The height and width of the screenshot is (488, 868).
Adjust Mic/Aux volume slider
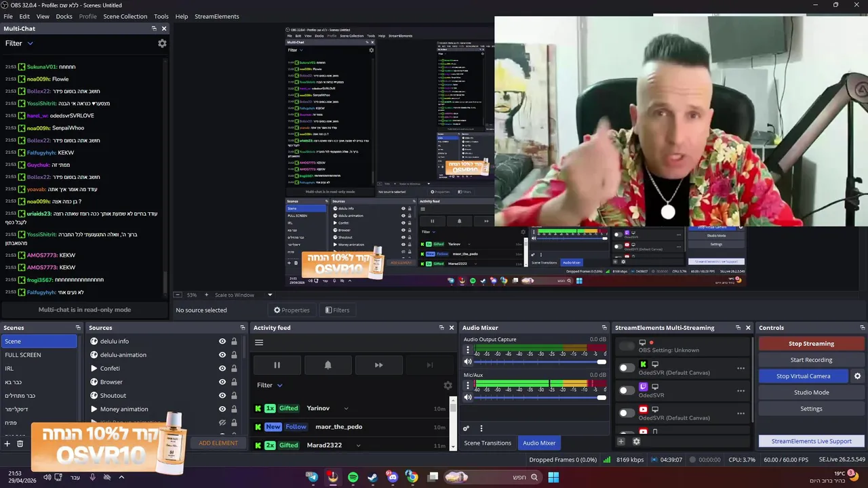coord(540,397)
